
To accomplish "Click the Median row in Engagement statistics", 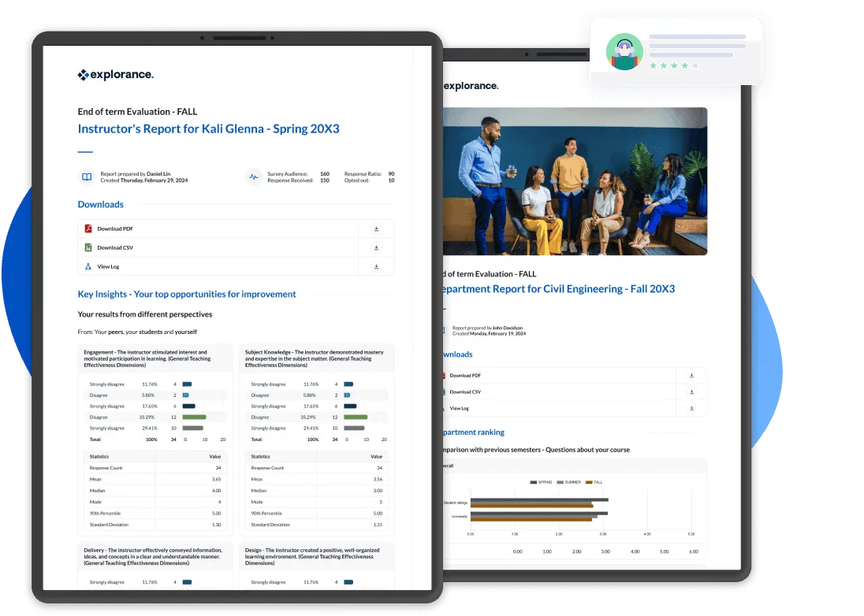I will (155, 491).
